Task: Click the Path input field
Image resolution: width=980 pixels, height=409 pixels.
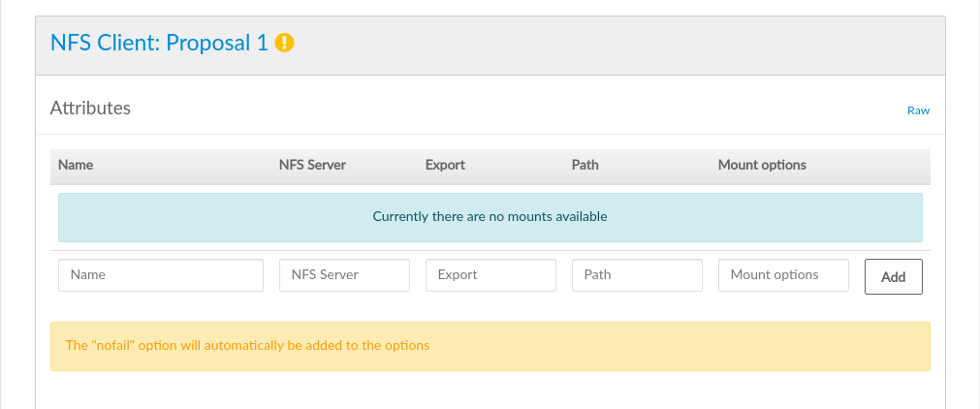Action: 637,275
